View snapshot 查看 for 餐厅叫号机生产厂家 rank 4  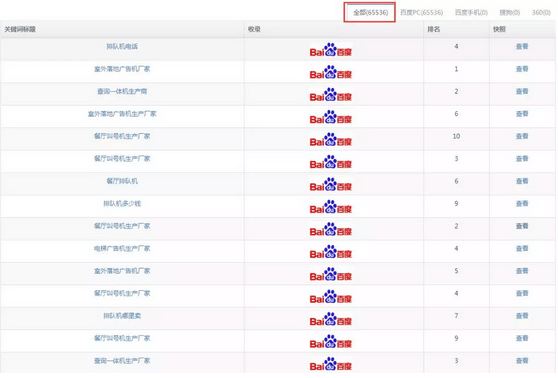(x=522, y=293)
